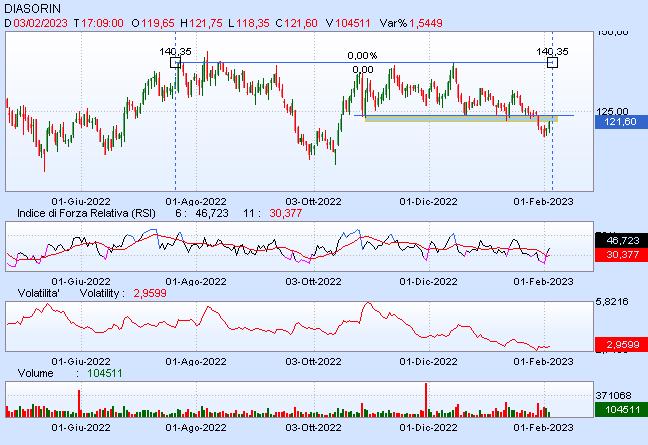Click the Indice di Forza Relativa (RSI) label

(x=86, y=214)
